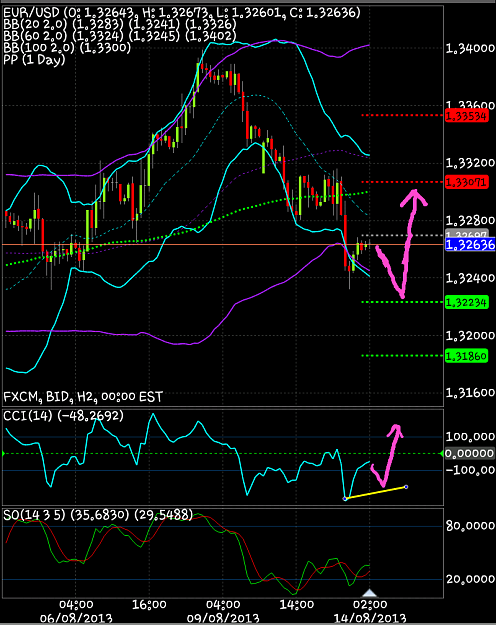The width and height of the screenshot is (496, 625).
Task: Select the BB(100 2.0) indicator label
Action: tap(67, 48)
